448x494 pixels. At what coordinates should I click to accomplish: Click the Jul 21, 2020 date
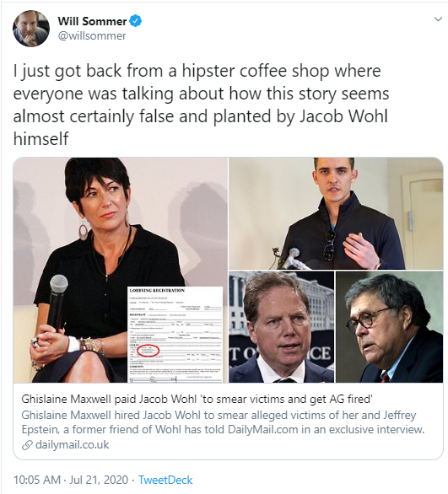99,480
